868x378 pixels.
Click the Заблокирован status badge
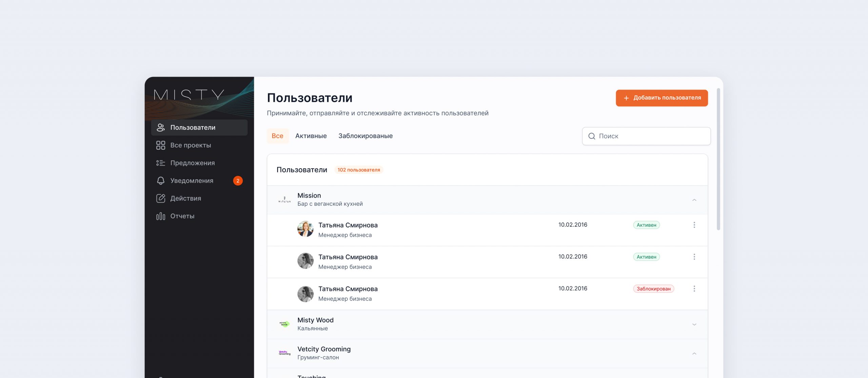point(653,289)
